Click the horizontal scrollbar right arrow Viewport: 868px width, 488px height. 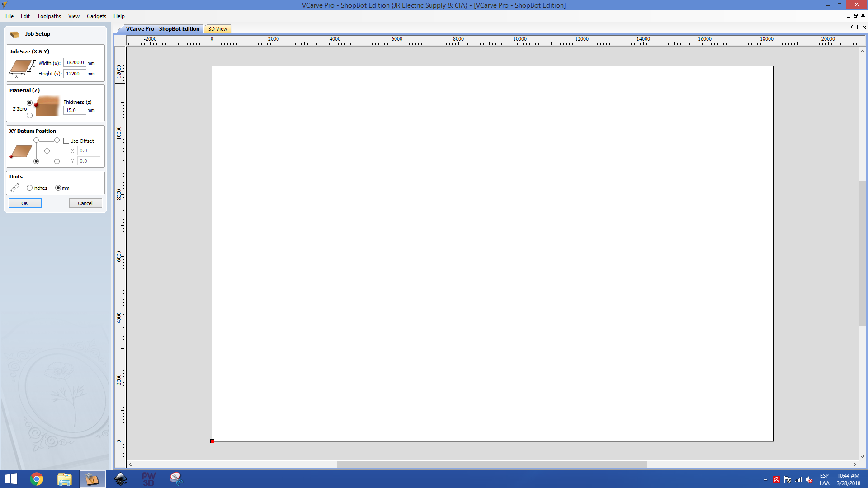[854, 464]
